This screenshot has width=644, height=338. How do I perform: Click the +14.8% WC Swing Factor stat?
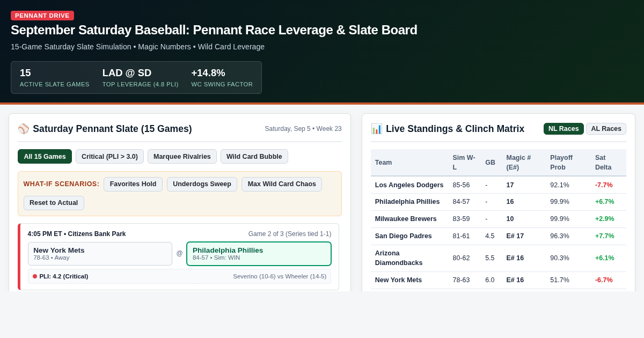coord(222,78)
